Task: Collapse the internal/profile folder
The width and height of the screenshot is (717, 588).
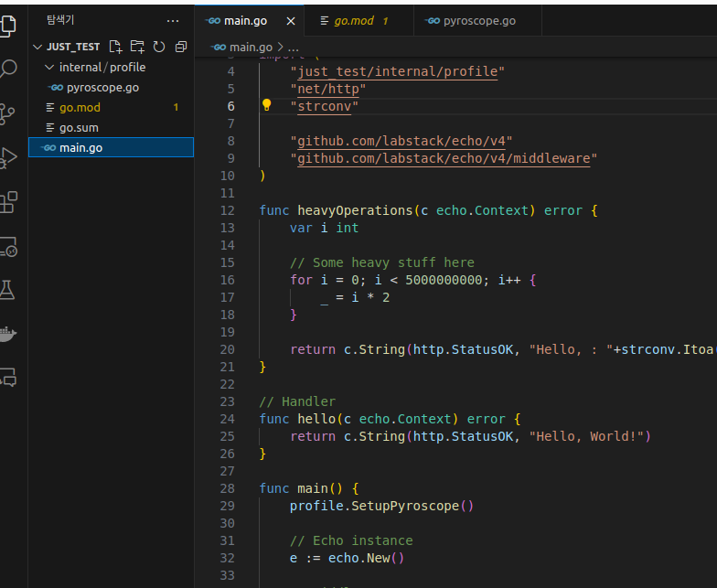Action: pos(49,67)
